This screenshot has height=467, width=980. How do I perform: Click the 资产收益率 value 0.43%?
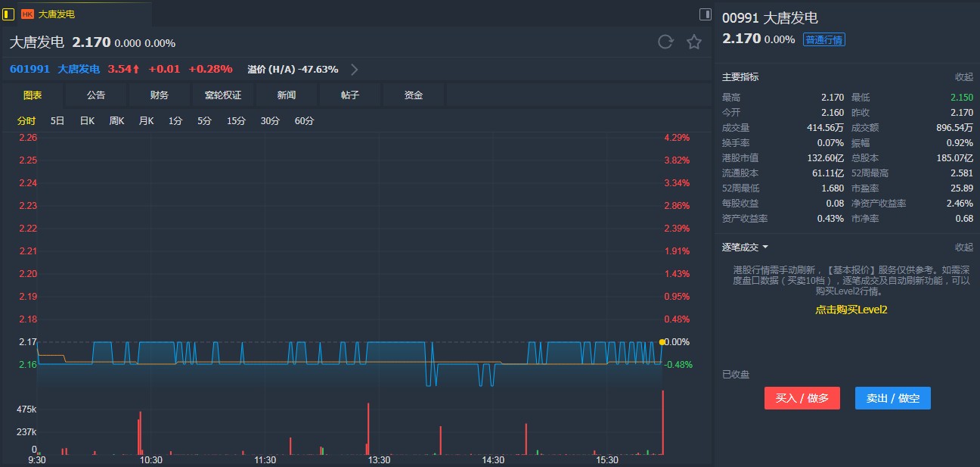(x=830, y=219)
